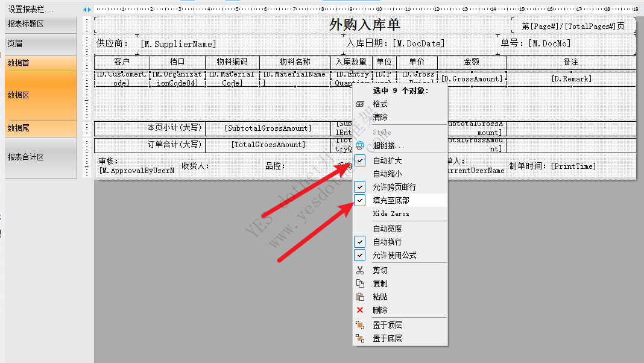
Task: Select the page number field [Page#]/[TotalPages#]
Action: [573, 26]
